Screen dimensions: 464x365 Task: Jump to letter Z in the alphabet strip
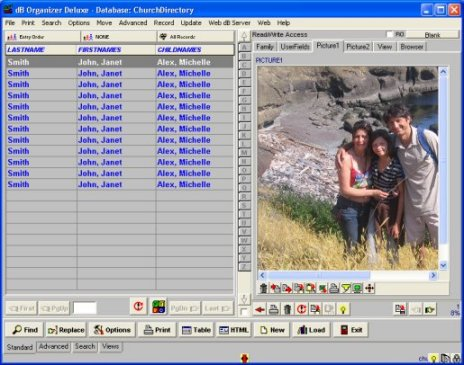tap(244, 266)
